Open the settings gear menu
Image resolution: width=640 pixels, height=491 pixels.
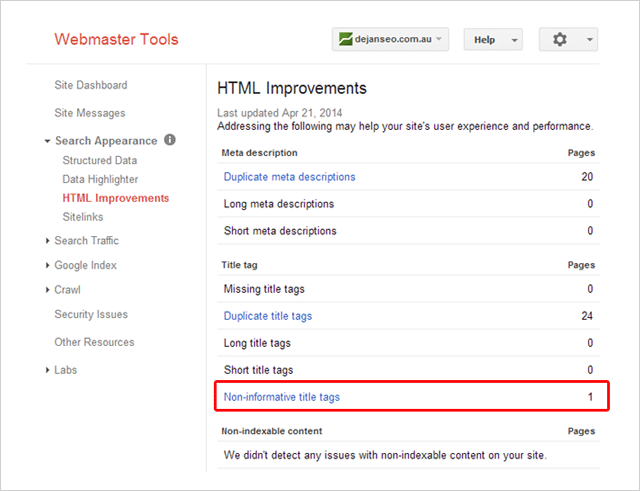567,40
